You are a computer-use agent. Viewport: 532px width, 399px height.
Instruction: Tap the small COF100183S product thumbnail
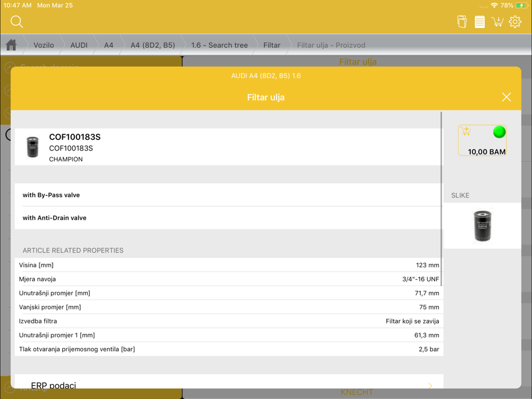tap(32, 147)
